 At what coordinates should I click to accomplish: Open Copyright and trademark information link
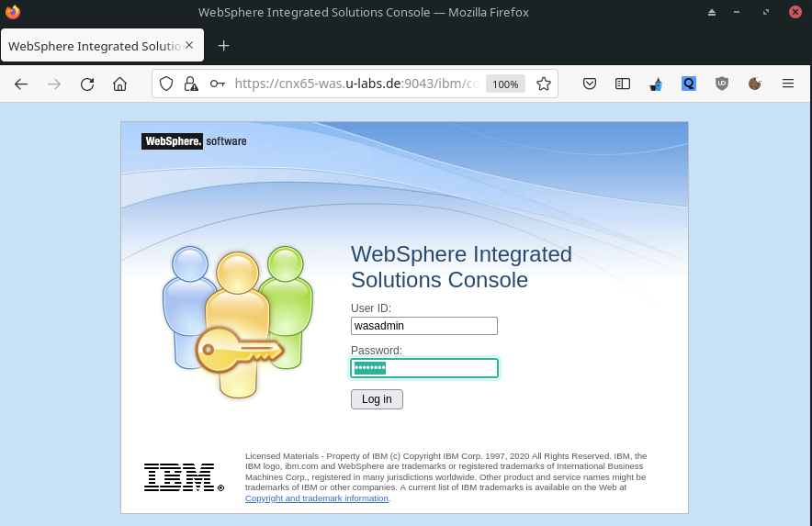click(317, 498)
